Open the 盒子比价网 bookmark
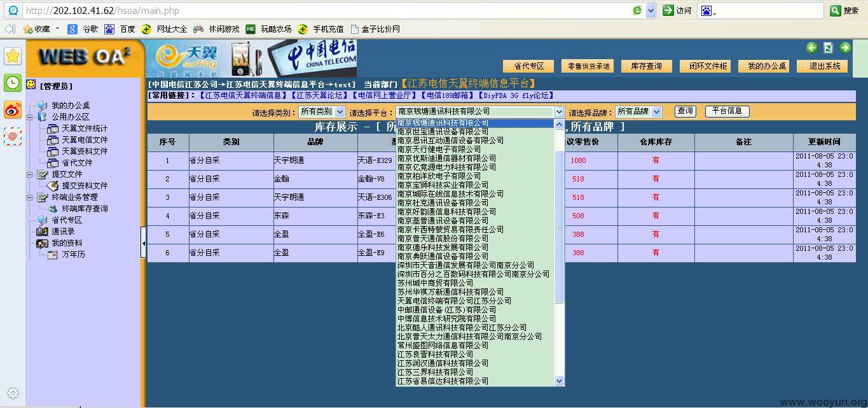Screen dimensions: 868x408 click(375, 29)
